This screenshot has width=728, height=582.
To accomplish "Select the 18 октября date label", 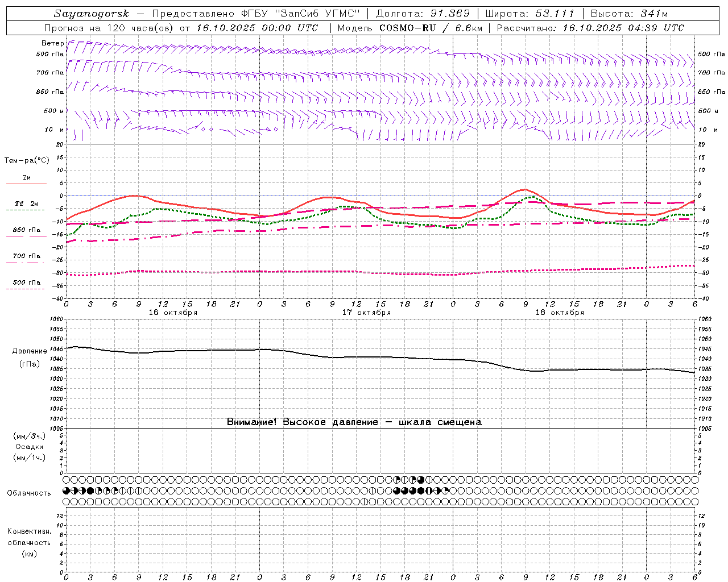I will click(560, 313).
